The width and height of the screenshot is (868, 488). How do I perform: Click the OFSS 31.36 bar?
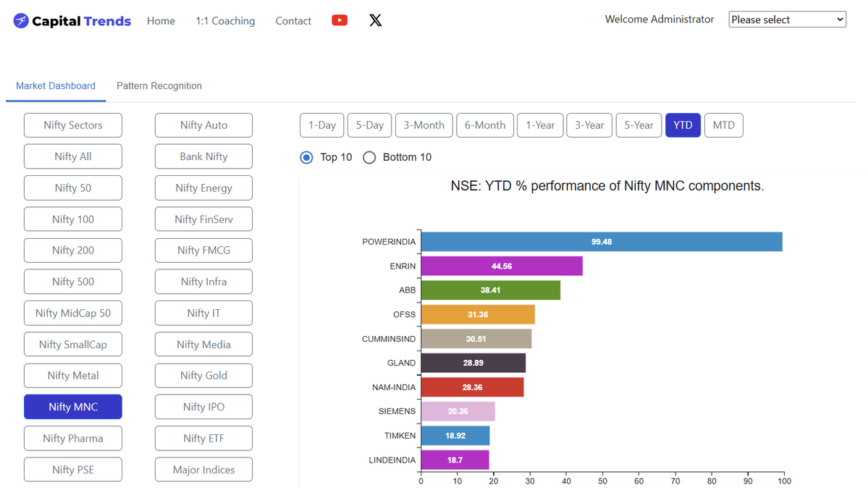coord(479,315)
